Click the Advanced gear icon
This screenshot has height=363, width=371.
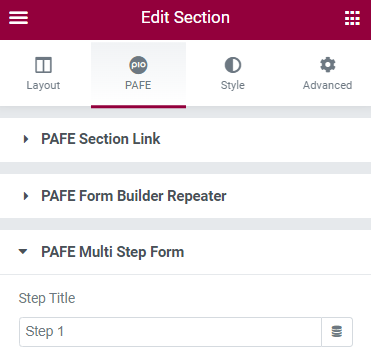pyautogui.click(x=328, y=65)
